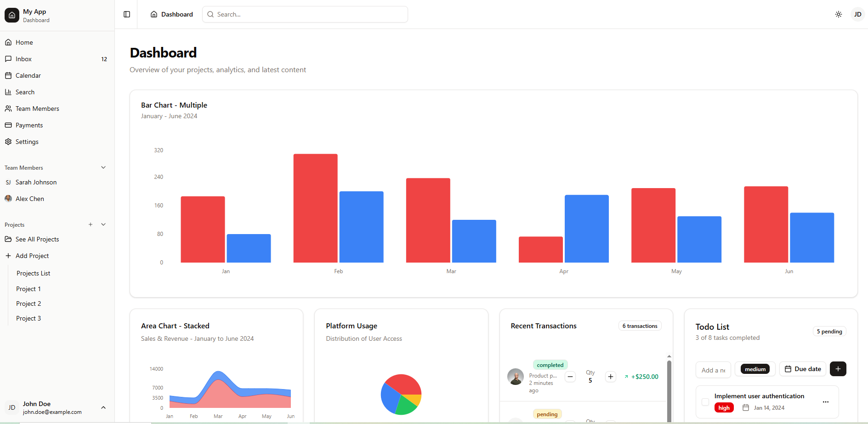Open Payments from the sidebar
The height and width of the screenshot is (424, 868).
[57, 125]
